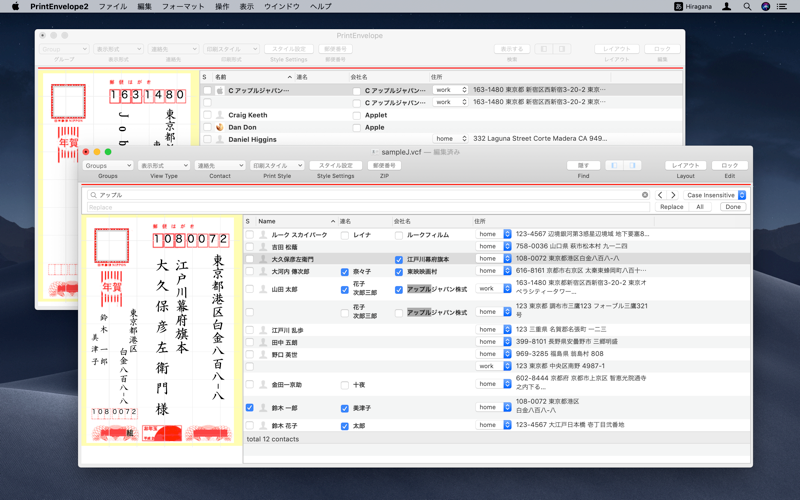Open 表示形式 View Type dropdown
This screenshot has width=800, height=500.
[164, 165]
